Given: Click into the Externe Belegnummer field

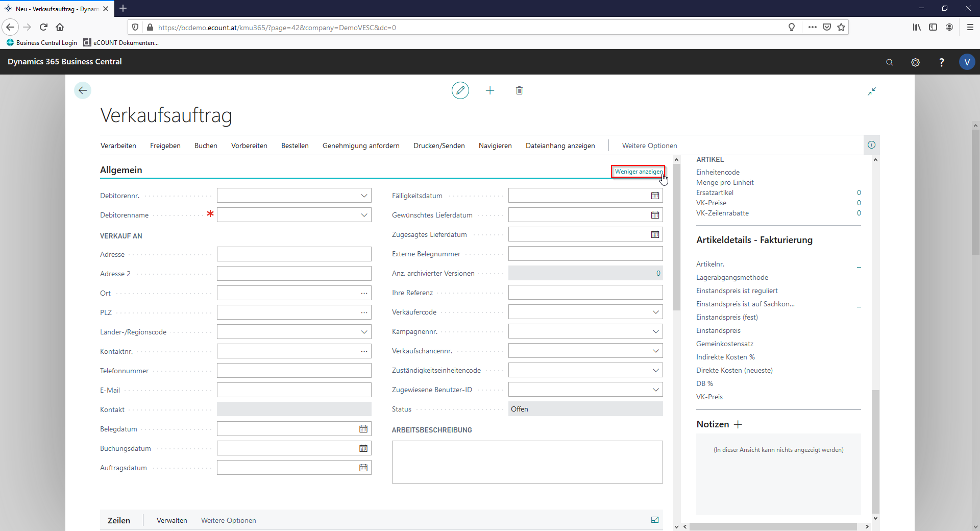Looking at the screenshot, I should click(585, 254).
